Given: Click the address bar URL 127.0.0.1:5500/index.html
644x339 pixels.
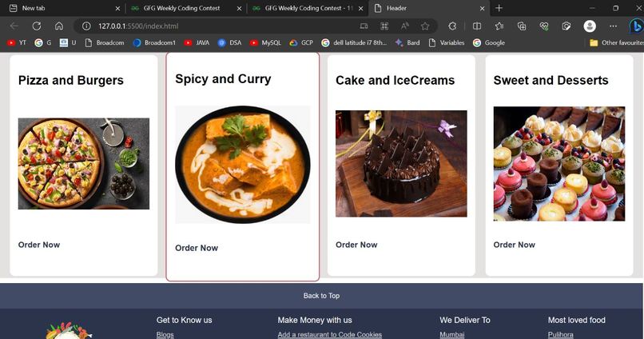Looking at the screenshot, I should click(x=138, y=26).
